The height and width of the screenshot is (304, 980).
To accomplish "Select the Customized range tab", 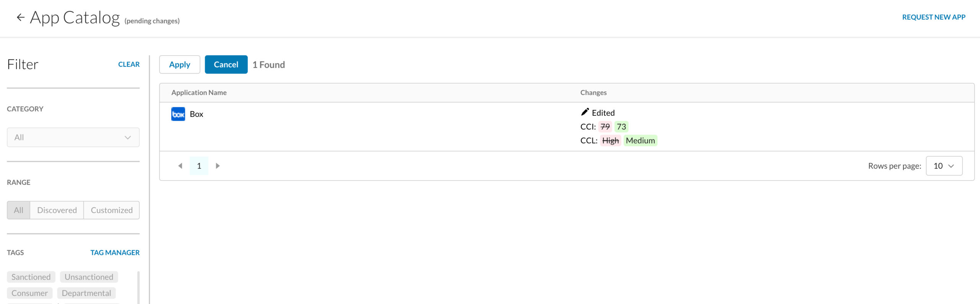I will pyautogui.click(x=112, y=210).
